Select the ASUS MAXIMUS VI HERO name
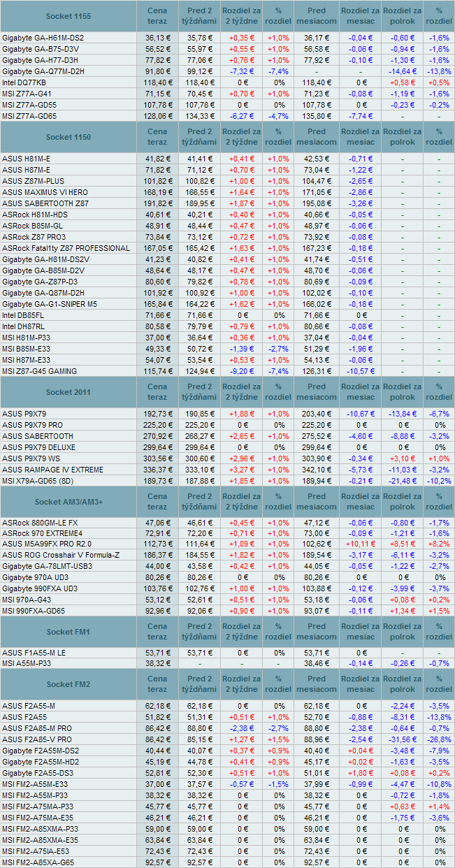The height and width of the screenshot is (868, 455). tap(45, 192)
